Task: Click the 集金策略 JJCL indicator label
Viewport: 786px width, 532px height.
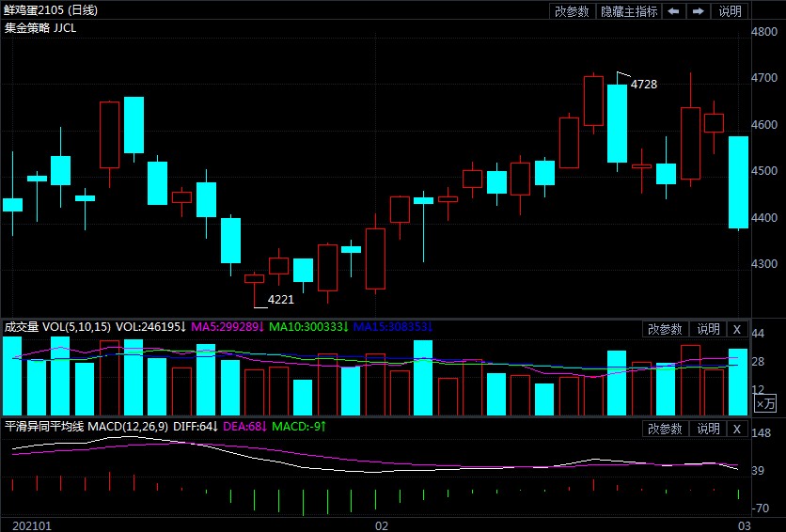Action: pyautogui.click(x=40, y=28)
